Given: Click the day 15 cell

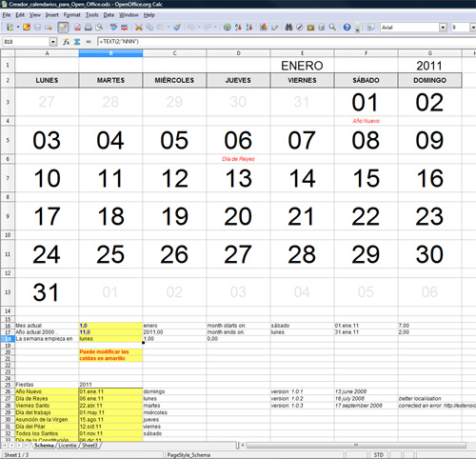Looking at the screenshot, I should pos(367,178).
